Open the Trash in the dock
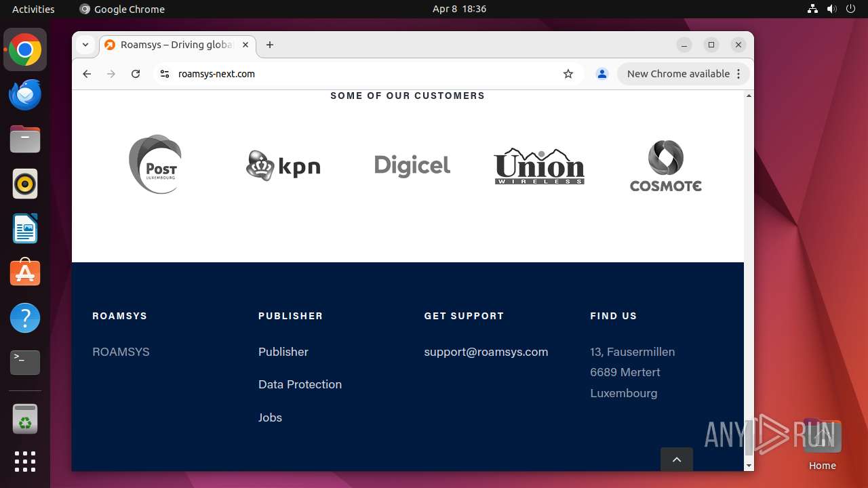The height and width of the screenshot is (488, 868). tap(25, 419)
